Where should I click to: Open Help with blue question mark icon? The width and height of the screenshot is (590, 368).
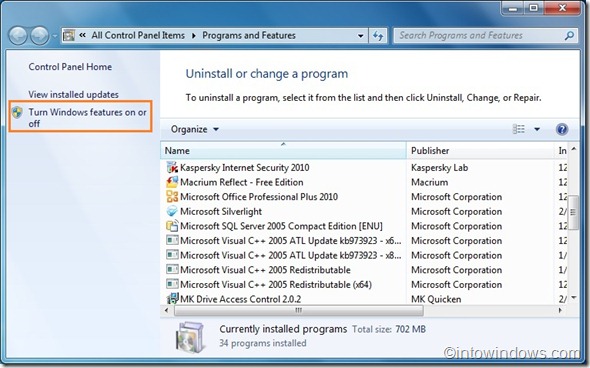point(562,129)
